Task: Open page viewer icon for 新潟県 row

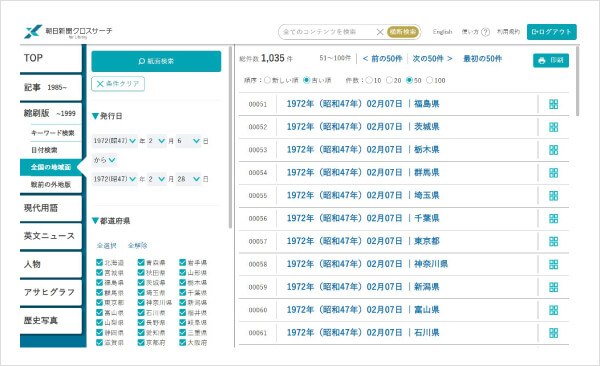Action: (x=553, y=287)
